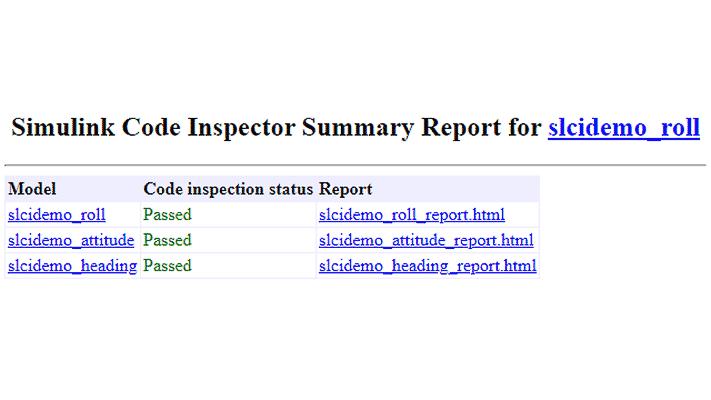Open slcidemo_roll model in the Model column

click(57, 215)
